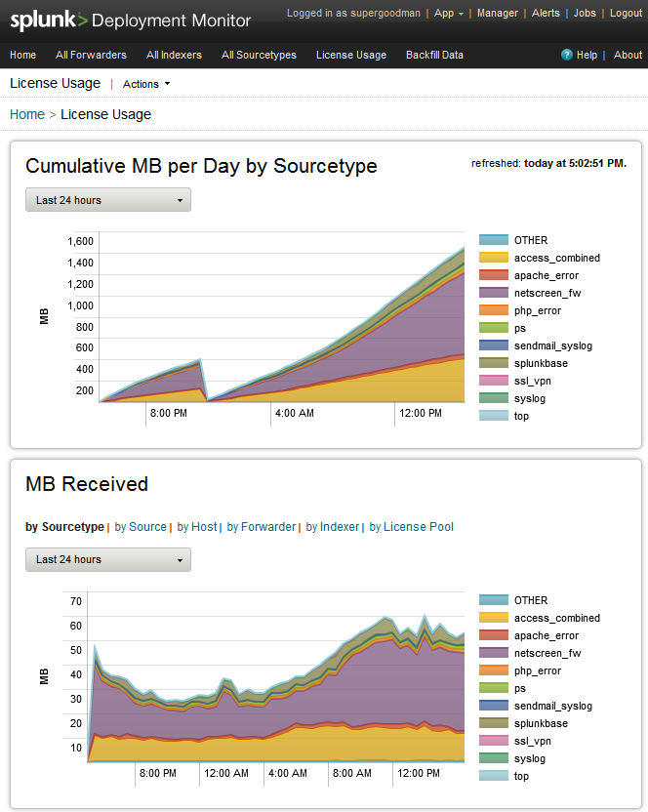Click access_combined legend swatch in Cumulative chart
648x812 pixels.
(x=494, y=258)
